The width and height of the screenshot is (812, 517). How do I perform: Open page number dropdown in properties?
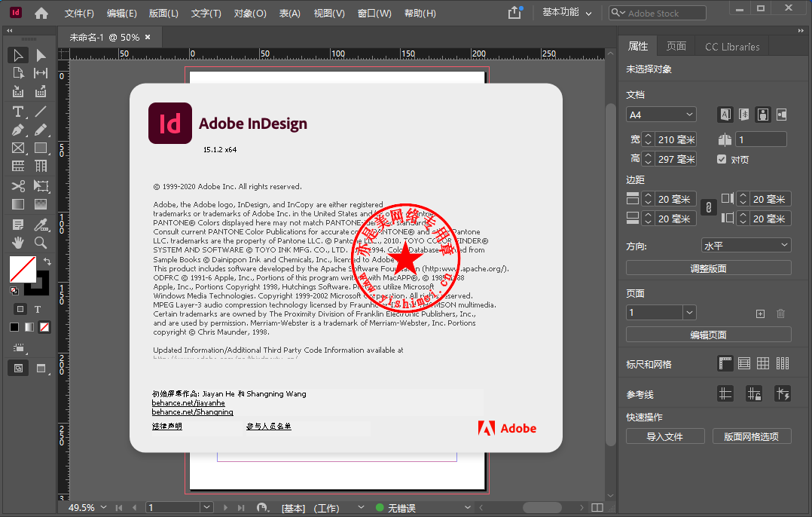coord(689,312)
